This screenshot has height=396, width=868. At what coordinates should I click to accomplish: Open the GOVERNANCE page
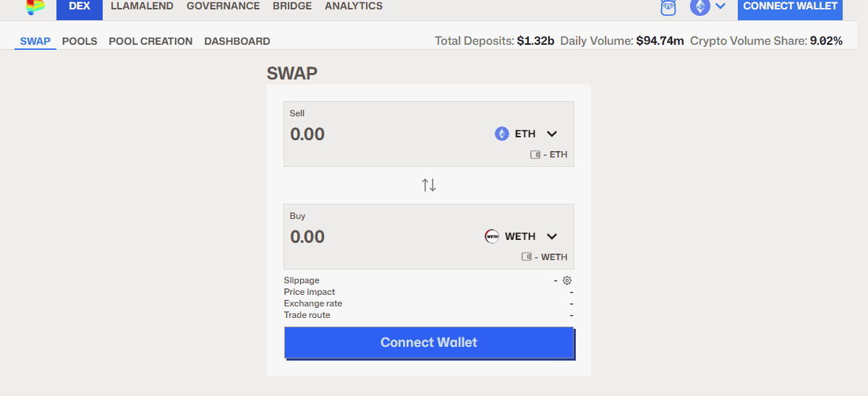pyautogui.click(x=223, y=6)
